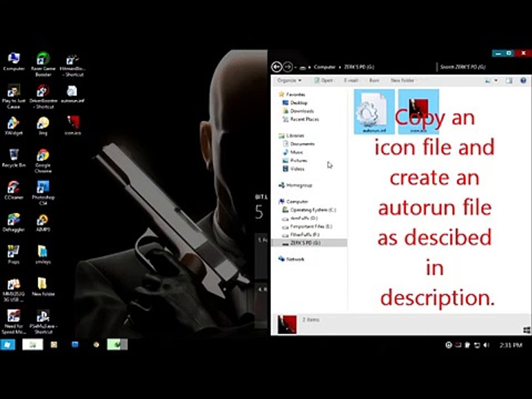Select the icon.ico file in Explorer
The image size is (532, 399).
pyautogui.click(x=418, y=111)
